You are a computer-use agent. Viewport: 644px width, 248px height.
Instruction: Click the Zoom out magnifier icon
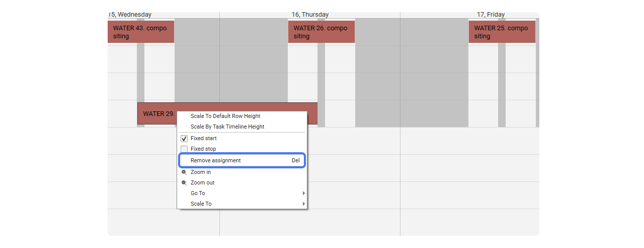point(184,183)
